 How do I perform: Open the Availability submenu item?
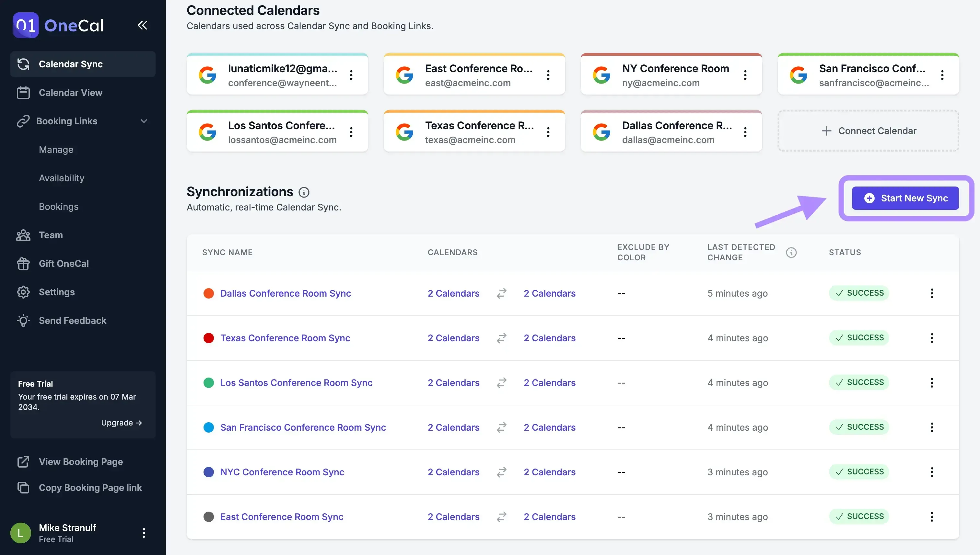(x=62, y=178)
